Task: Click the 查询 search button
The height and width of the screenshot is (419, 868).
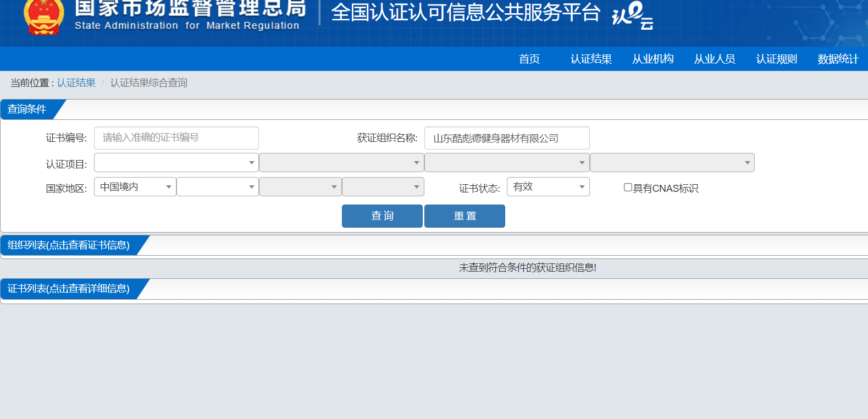Action: [382, 216]
